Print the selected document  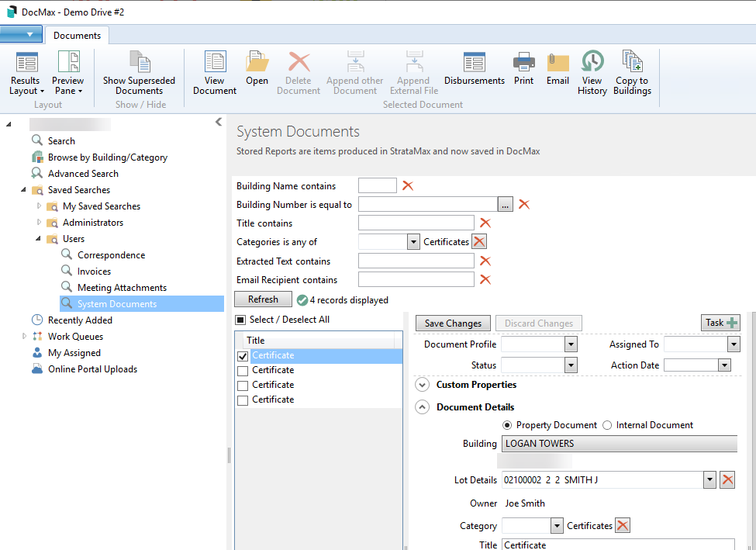(523, 68)
